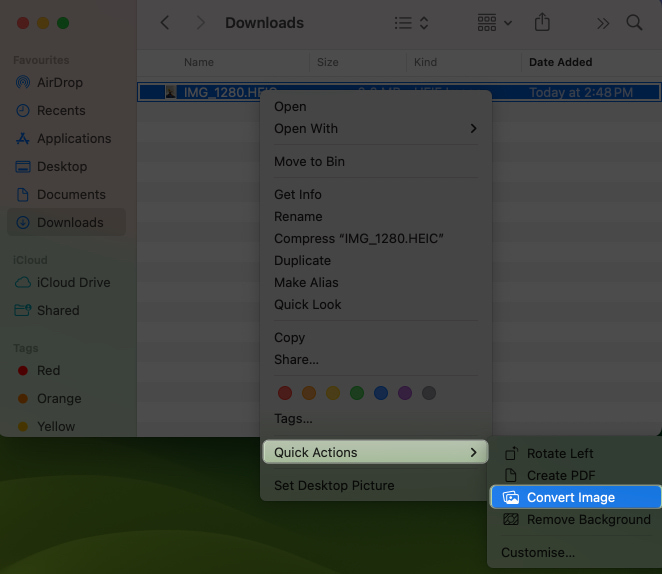Show more toolbar items via double chevron

(x=603, y=22)
